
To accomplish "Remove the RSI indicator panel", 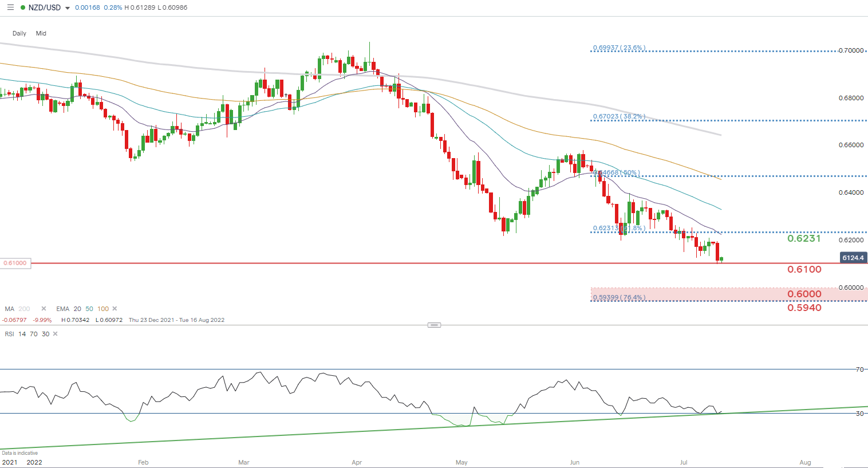I will tap(55, 334).
